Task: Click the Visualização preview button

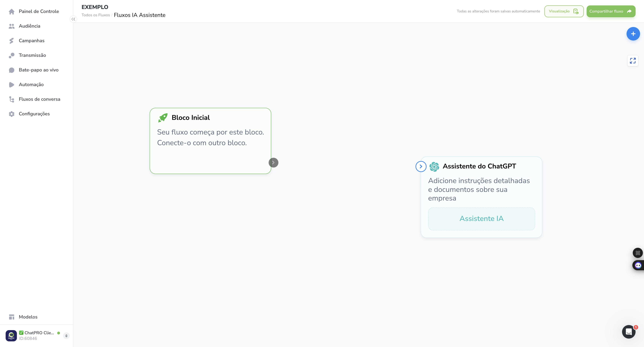Action: coord(564,11)
